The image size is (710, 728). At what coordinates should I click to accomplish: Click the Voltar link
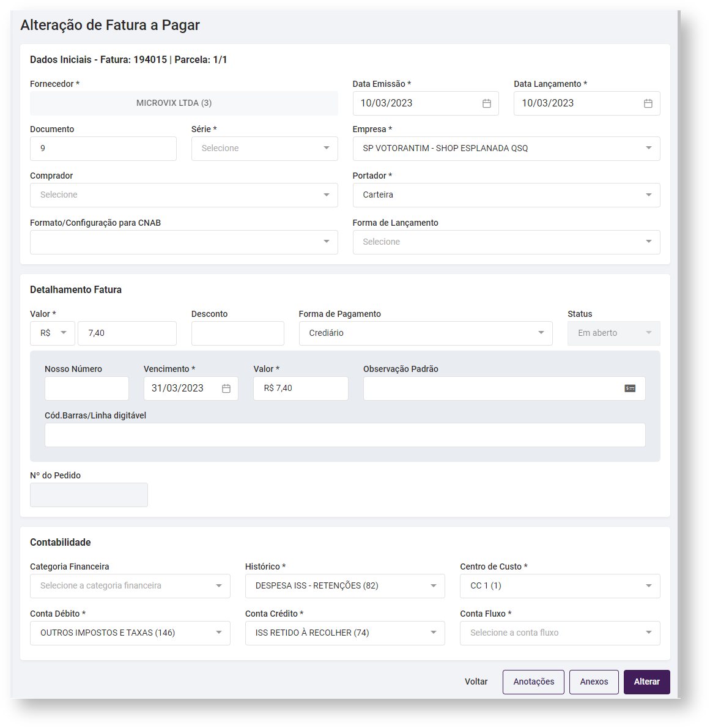tap(476, 682)
